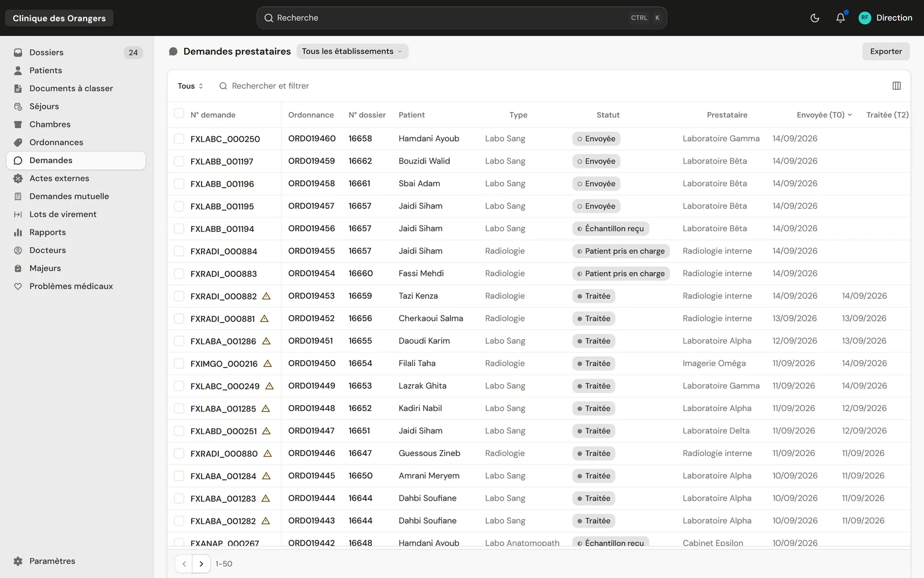Open column layout settings icon
Screen dimensions: 924x578
896,86
